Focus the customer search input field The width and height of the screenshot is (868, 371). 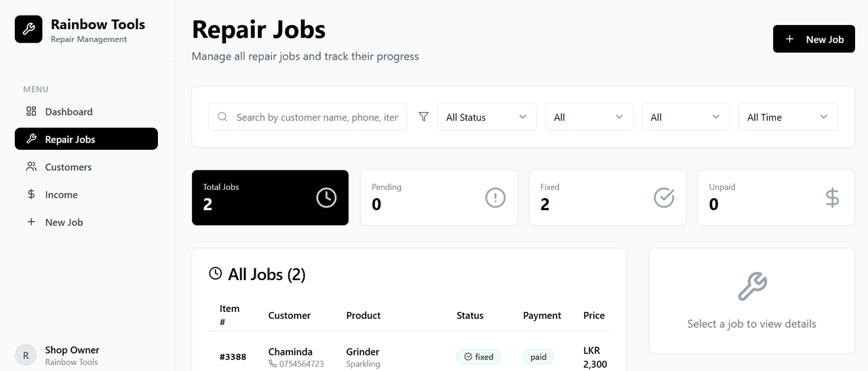point(317,117)
